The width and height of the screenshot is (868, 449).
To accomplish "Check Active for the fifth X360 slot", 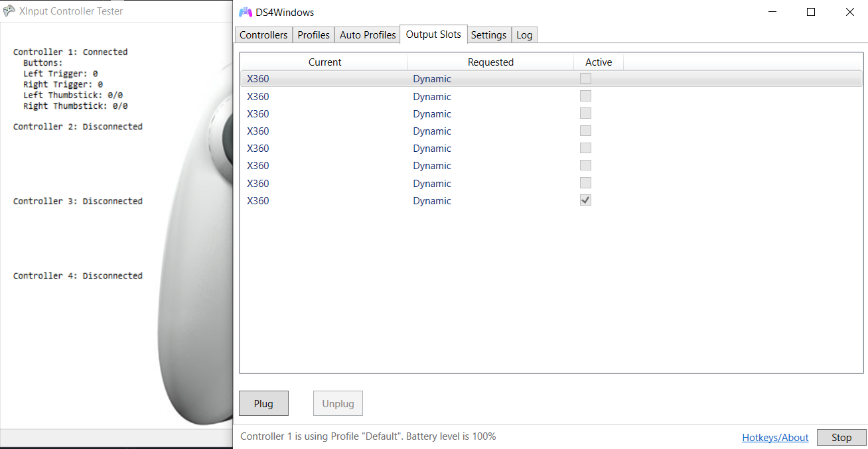I will tap(585, 147).
